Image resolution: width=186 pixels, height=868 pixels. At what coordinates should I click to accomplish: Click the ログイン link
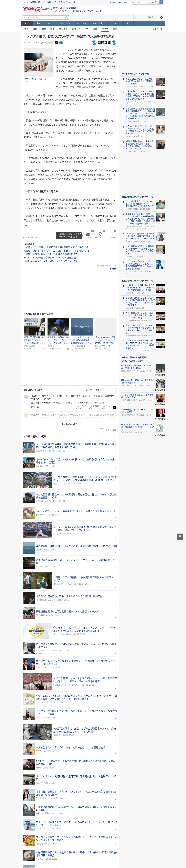pos(57,11)
